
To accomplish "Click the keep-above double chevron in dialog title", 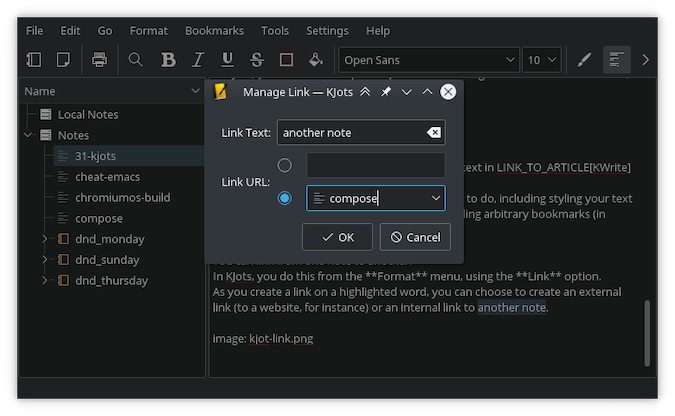I will click(x=365, y=91).
